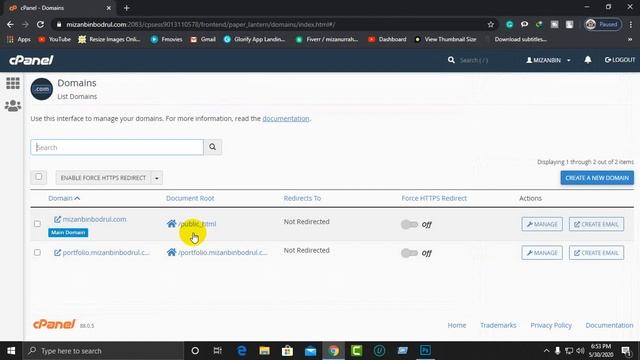
Task: Click the Grammarly extension icon
Action: point(509,24)
